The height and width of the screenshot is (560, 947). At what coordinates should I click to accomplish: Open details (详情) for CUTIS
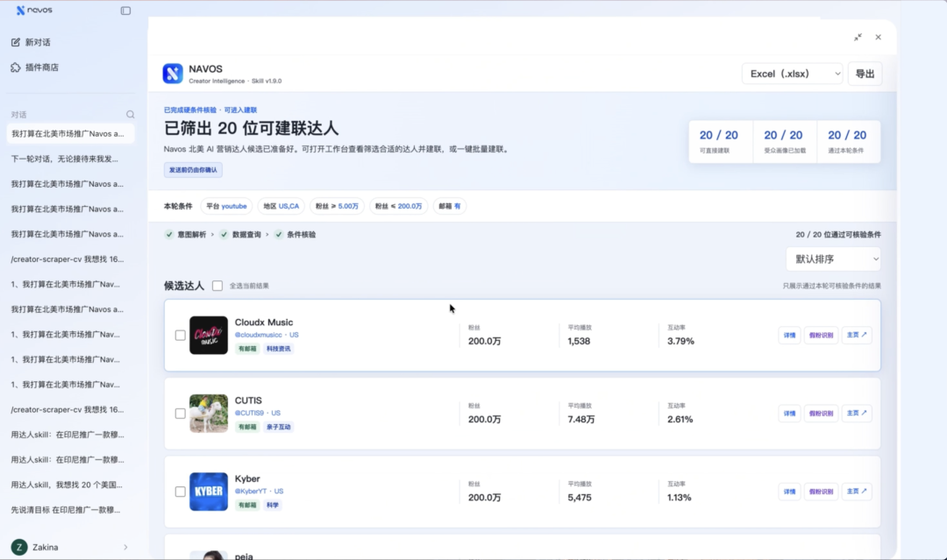[x=789, y=414]
